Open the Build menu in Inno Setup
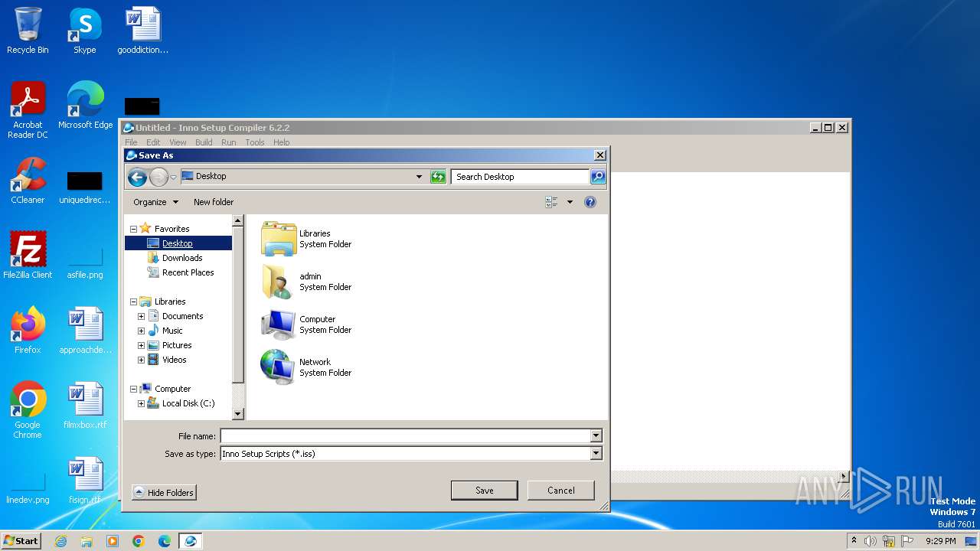Image resolution: width=980 pixels, height=551 pixels. [x=204, y=142]
